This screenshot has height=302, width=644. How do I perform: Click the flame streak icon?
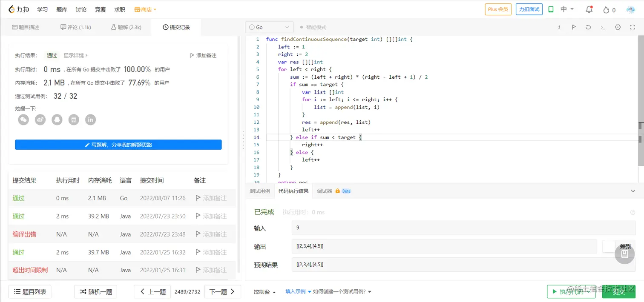coord(606,10)
